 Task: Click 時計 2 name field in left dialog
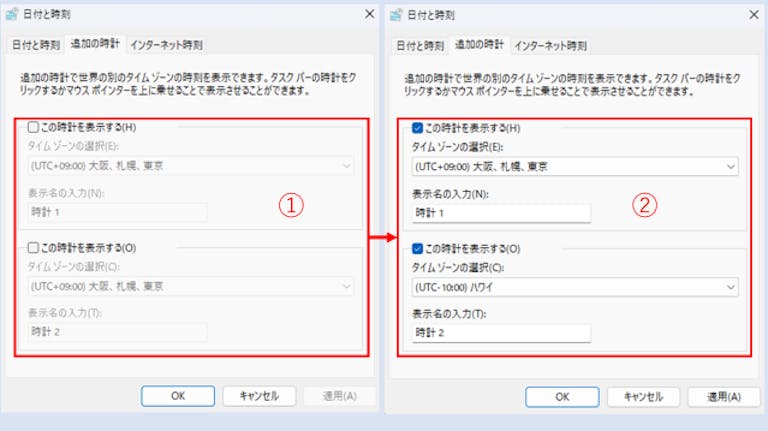117,332
